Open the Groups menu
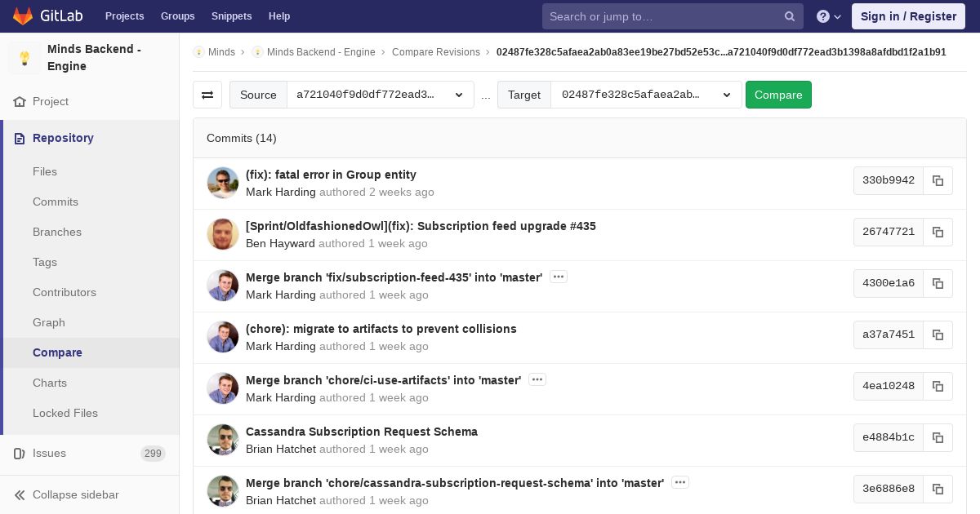The height and width of the screenshot is (514, 980). click(177, 16)
